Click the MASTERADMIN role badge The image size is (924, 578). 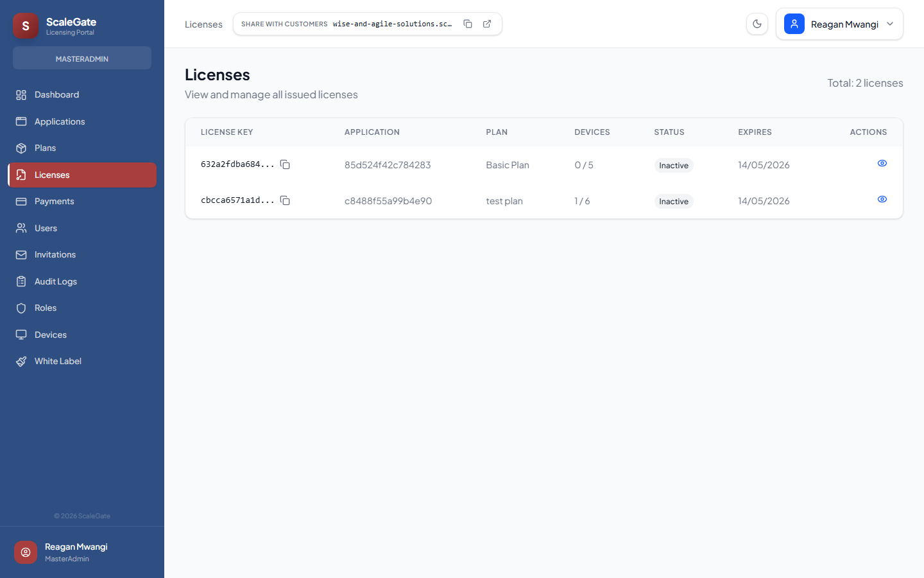82,58
